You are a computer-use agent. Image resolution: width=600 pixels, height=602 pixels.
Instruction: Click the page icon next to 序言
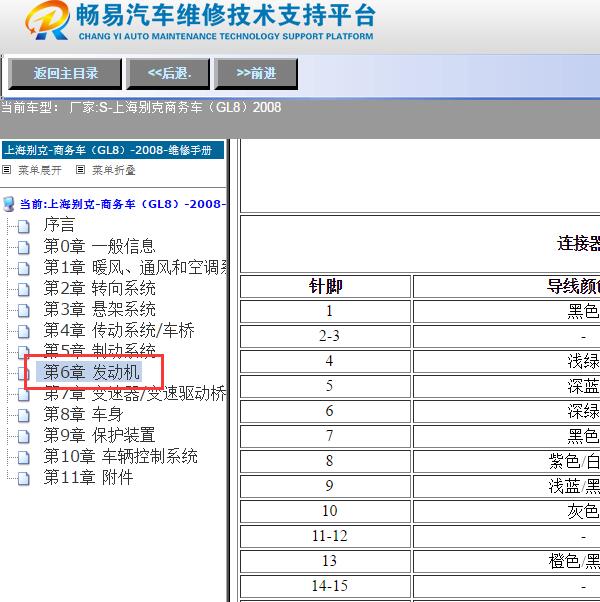[24, 227]
